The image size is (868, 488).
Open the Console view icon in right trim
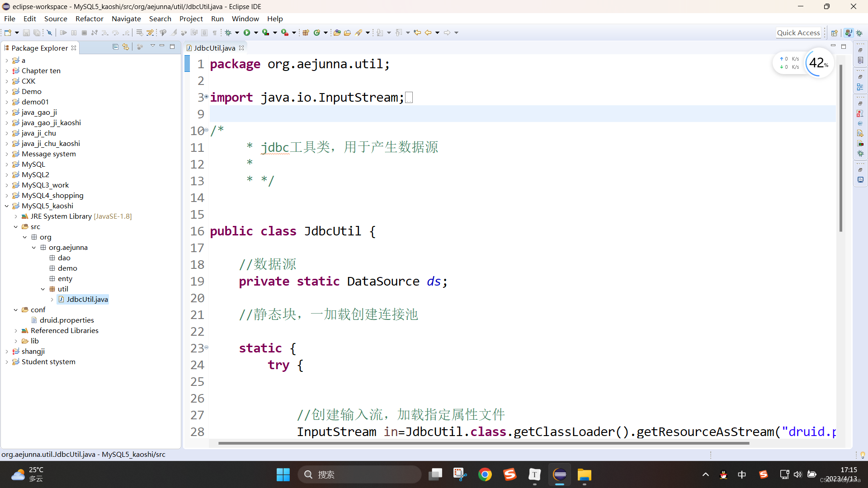tap(860, 180)
